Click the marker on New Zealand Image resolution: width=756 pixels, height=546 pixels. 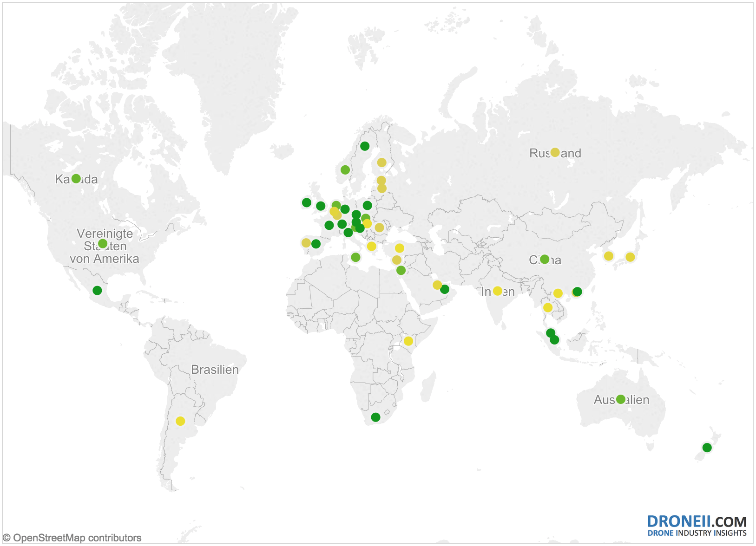[x=707, y=448]
